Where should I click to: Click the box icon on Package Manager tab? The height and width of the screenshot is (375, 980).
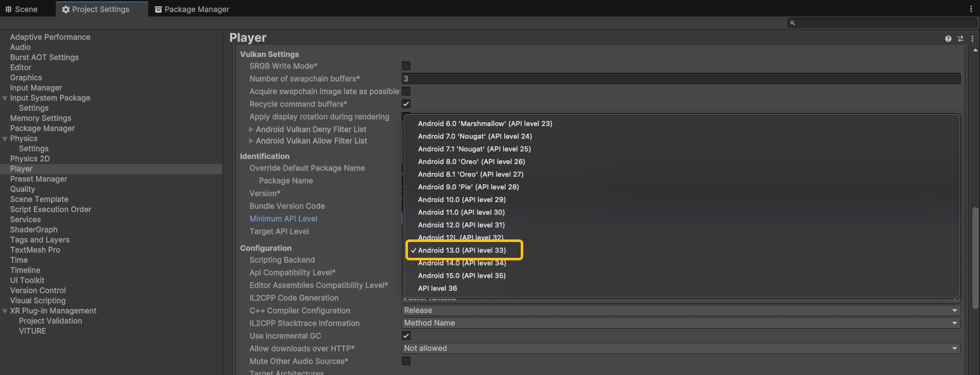click(158, 10)
